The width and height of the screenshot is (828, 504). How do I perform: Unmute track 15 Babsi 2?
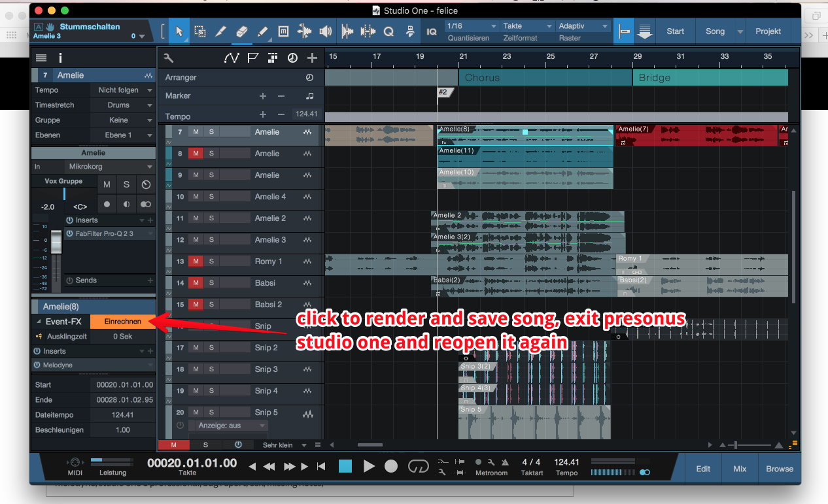196,305
